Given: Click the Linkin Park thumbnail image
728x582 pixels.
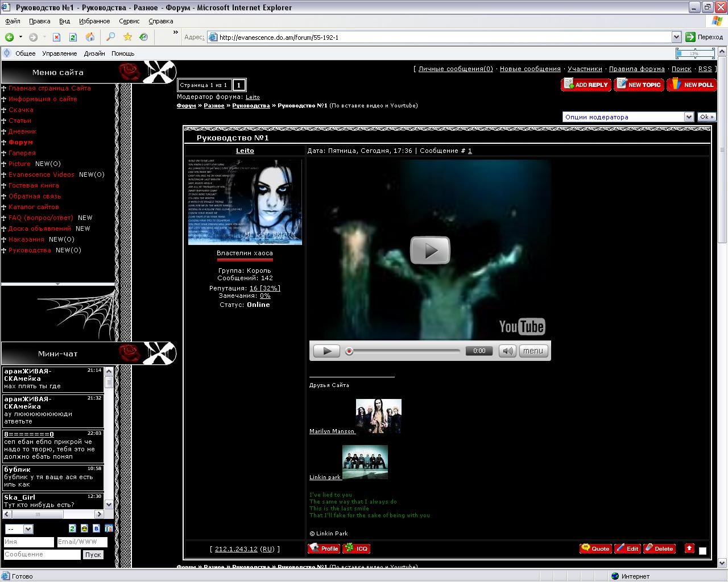Looking at the screenshot, I should click(365, 463).
